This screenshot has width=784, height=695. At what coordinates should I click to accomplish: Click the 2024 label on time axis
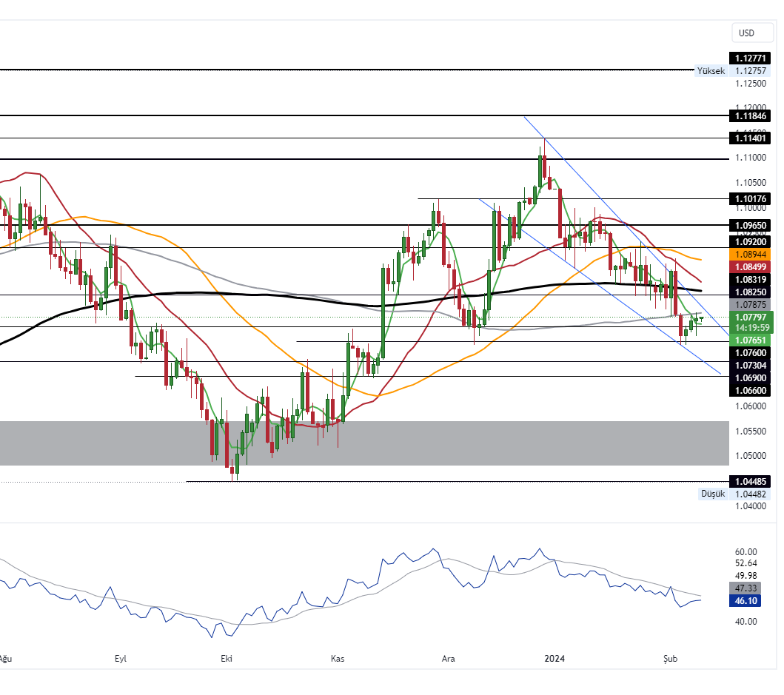tap(555, 658)
